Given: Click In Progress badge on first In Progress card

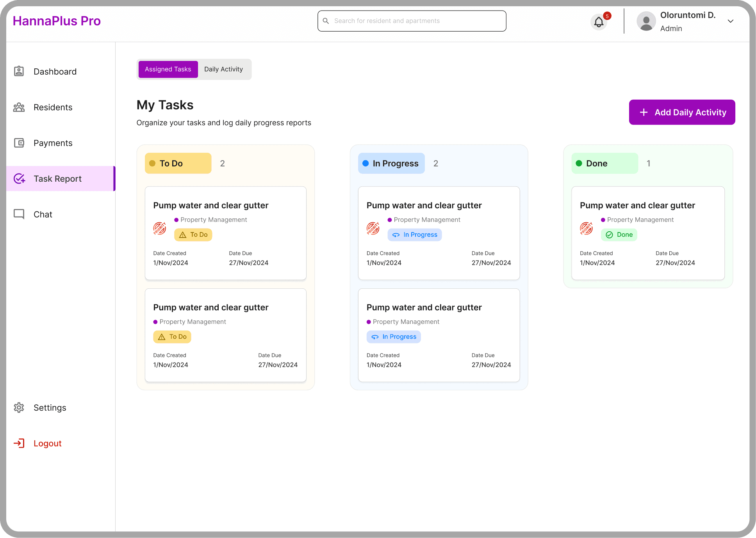Looking at the screenshot, I should pyautogui.click(x=415, y=235).
